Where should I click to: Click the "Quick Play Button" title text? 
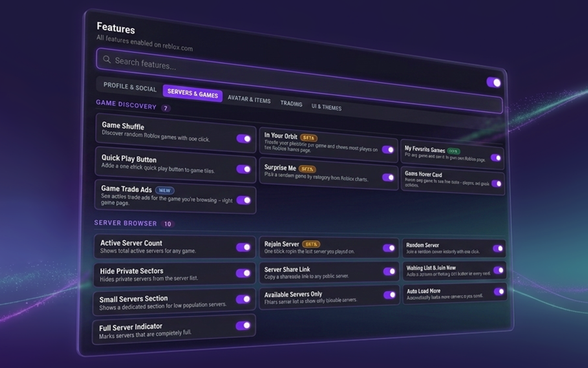(x=129, y=159)
